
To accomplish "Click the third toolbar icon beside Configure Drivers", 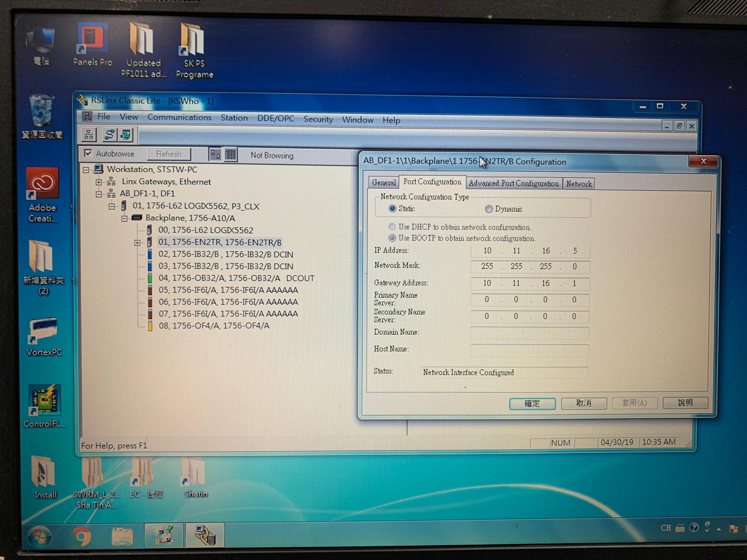I will 126,135.
